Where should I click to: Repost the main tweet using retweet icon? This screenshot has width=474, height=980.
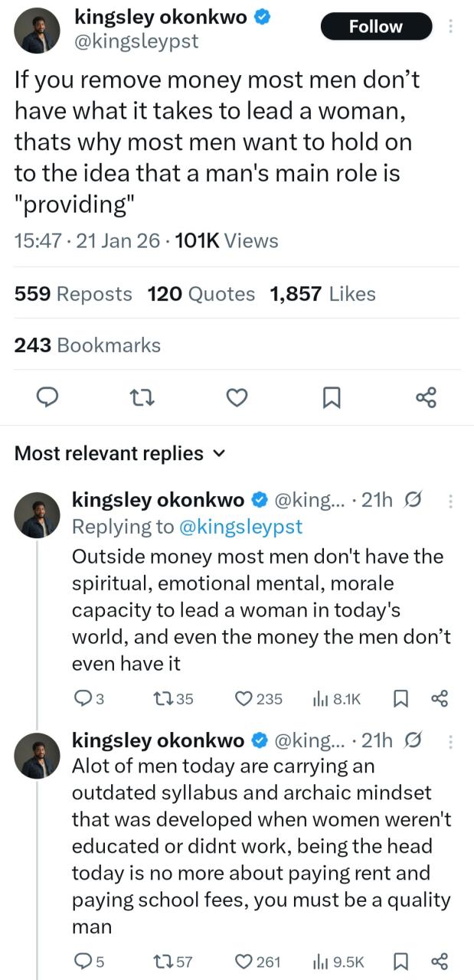point(142,397)
